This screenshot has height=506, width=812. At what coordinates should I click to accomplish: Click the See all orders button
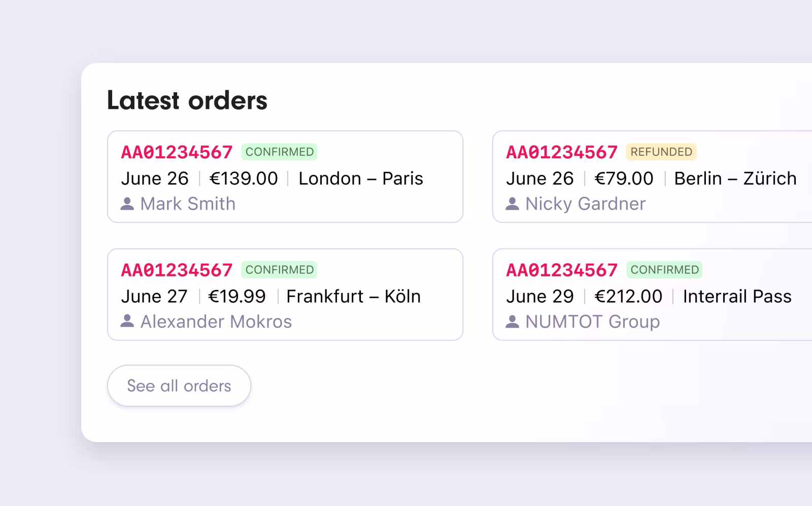click(179, 385)
